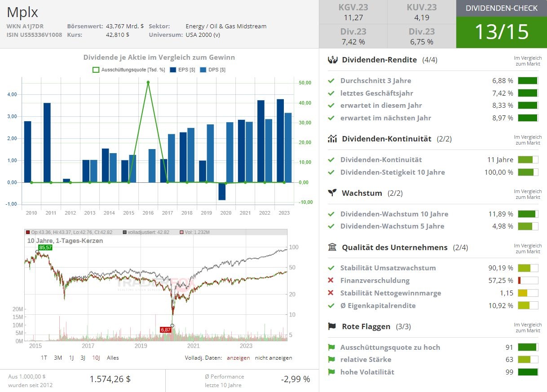This screenshot has width=547, height=392.
Task: Click the WKN A1J7DR text
Action: pos(25,26)
